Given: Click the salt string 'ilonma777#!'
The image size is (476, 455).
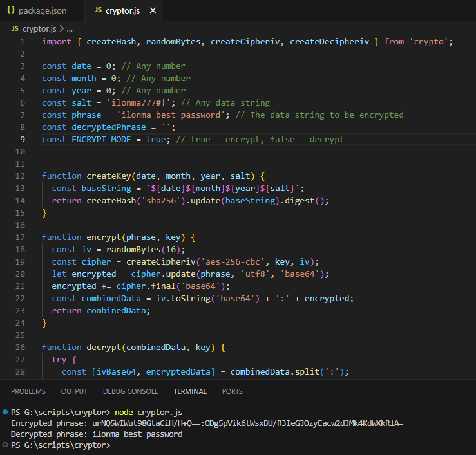Looking at the screenshot, I should click(x=138, y=103).
